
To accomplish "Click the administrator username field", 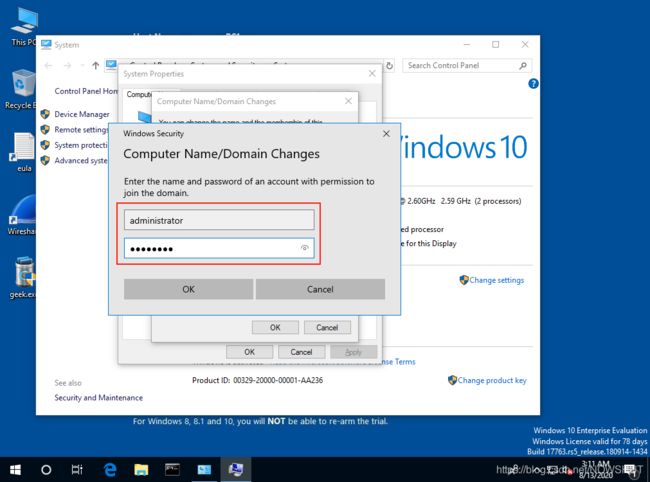I will 219,220.
